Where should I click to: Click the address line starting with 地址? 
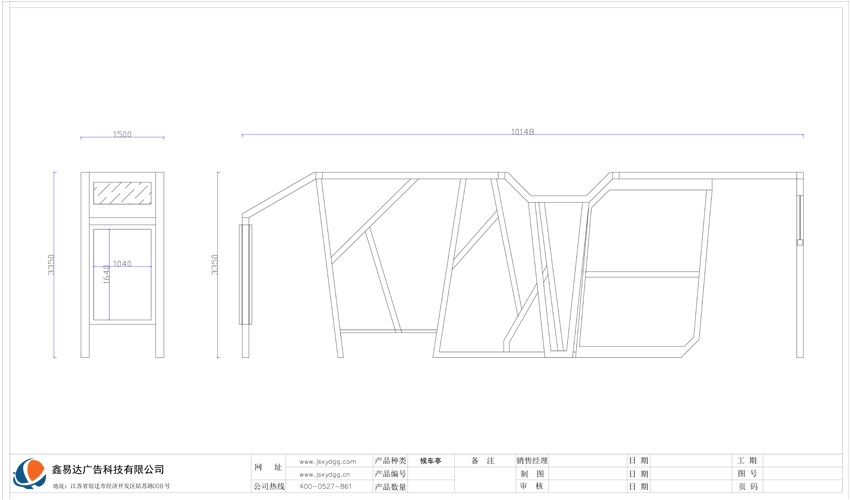(x=111, y=486)
